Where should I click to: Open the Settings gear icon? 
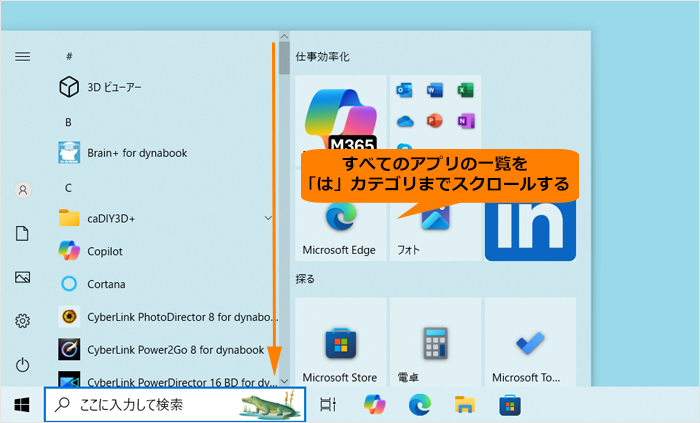[x=22, y=321]
